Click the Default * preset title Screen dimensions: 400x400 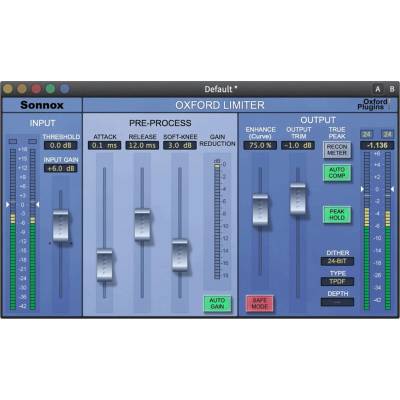point(221,89)
